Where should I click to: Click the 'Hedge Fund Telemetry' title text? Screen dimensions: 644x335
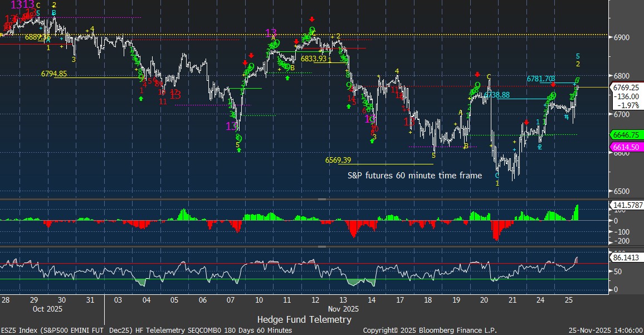pyautogui.click(x=304, y=319)
